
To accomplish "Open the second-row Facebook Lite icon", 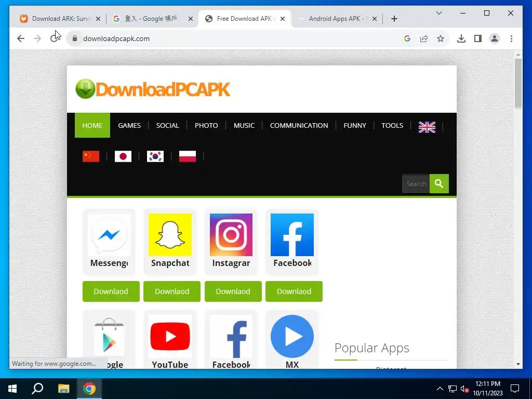I will tap(231, 336).
